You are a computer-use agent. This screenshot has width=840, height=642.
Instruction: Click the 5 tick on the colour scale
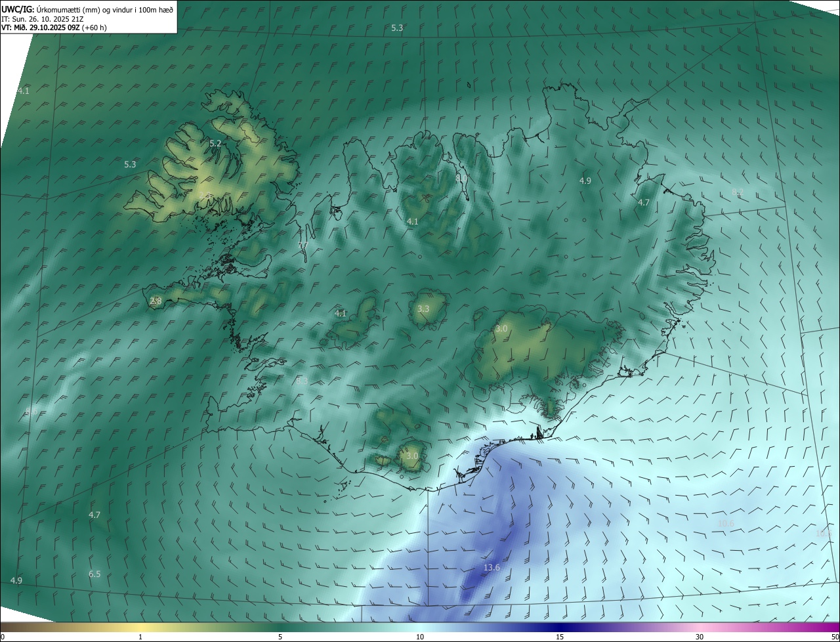(280, 637)
